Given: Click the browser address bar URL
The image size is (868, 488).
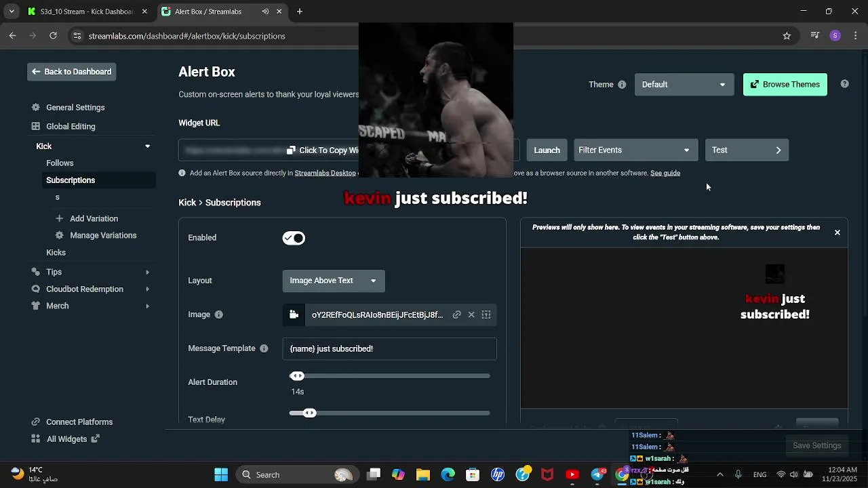Looking at the screenshot, I should pos(186,36).
